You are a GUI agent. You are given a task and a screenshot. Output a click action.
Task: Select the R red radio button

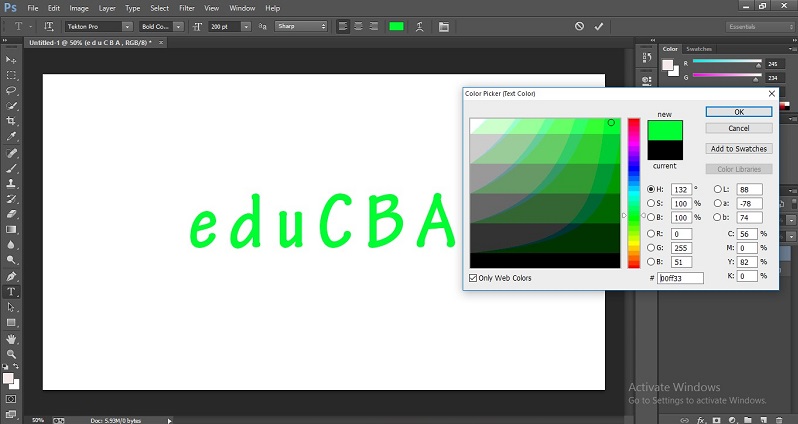coord(650,234)
